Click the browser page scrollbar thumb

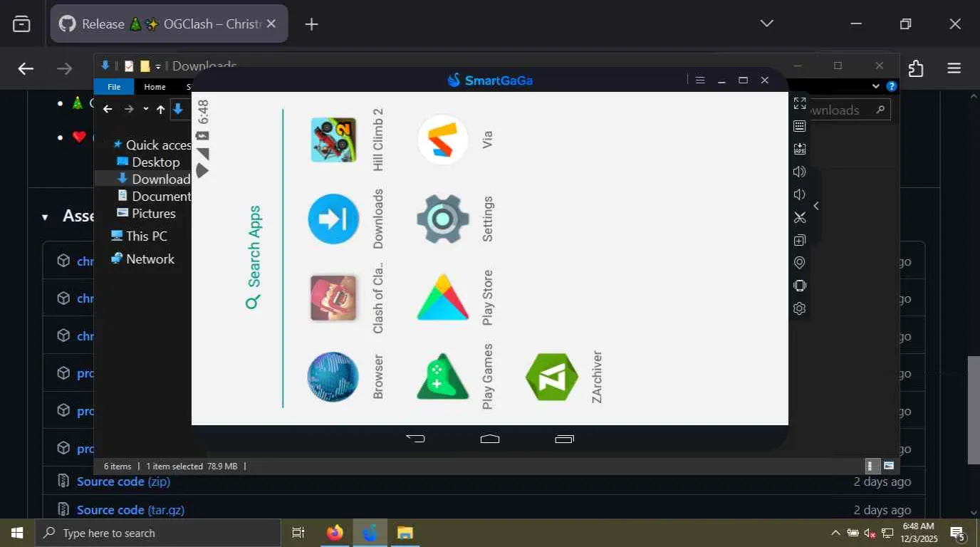click(973, 410)
